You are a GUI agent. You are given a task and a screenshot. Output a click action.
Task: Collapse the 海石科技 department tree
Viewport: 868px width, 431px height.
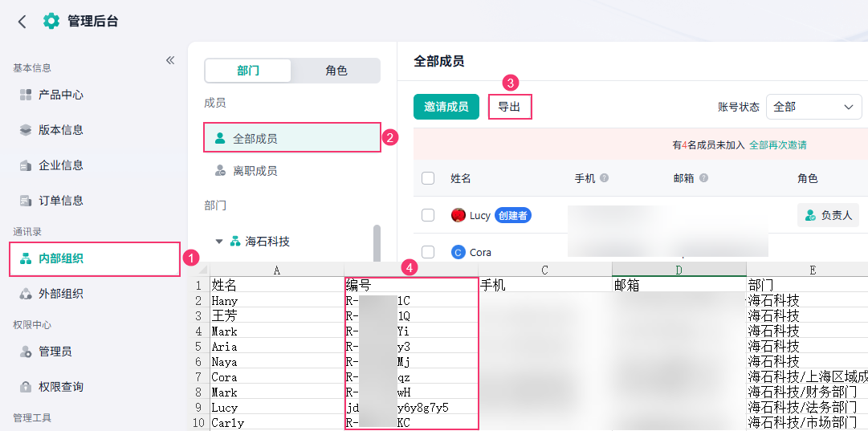[x=219, y=241]
